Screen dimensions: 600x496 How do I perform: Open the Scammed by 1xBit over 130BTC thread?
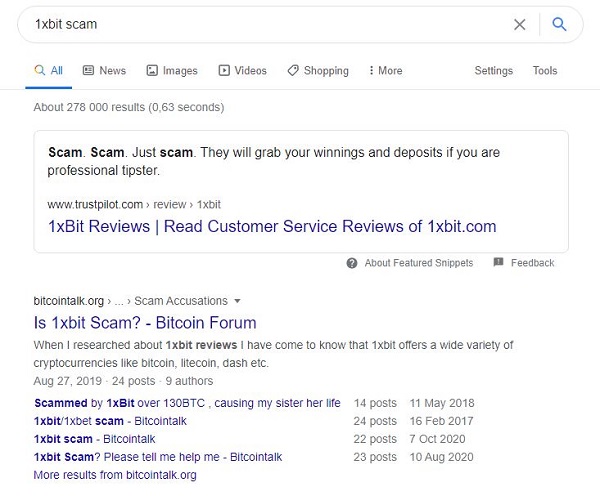(x=187, y=403)
